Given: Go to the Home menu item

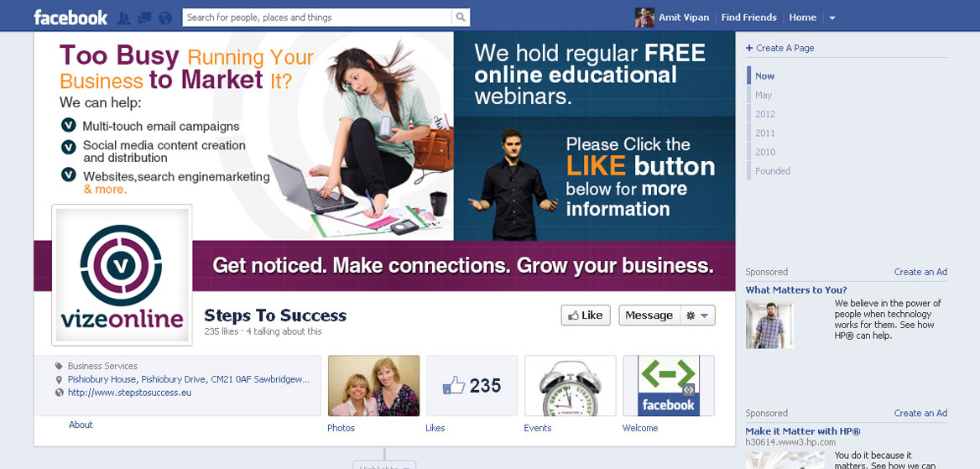Looking at the screenshot, I should (802, 18).
